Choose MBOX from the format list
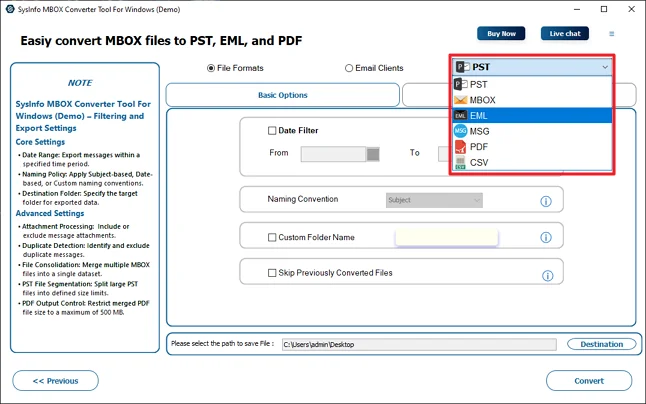646x404 pixels. tap(532, 100)
